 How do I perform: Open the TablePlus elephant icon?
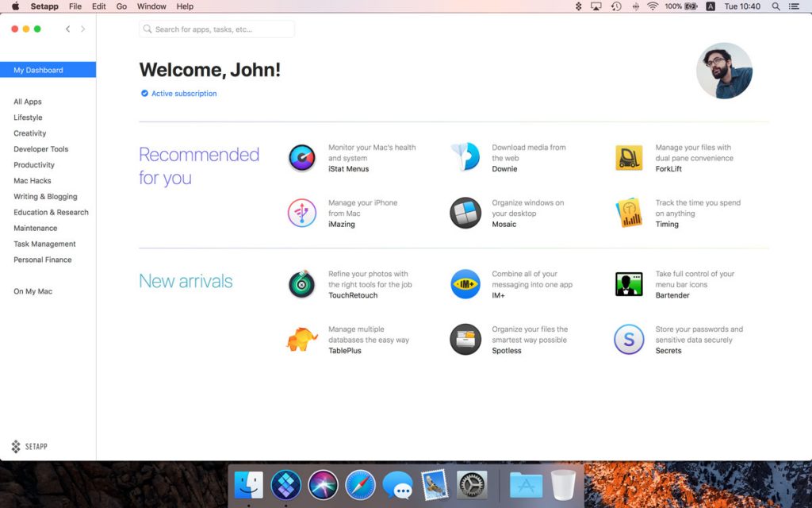(302, 340)
